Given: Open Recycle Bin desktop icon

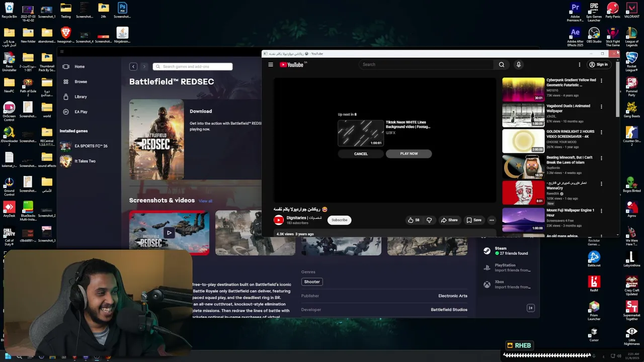Looking at the screenshot, I should [x=9, y=11].
